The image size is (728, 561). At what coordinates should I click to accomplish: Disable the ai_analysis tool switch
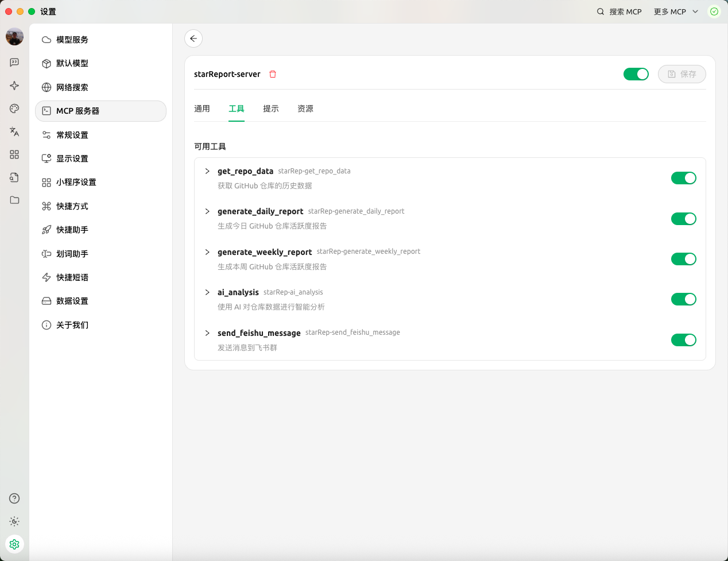pos(683,299)
